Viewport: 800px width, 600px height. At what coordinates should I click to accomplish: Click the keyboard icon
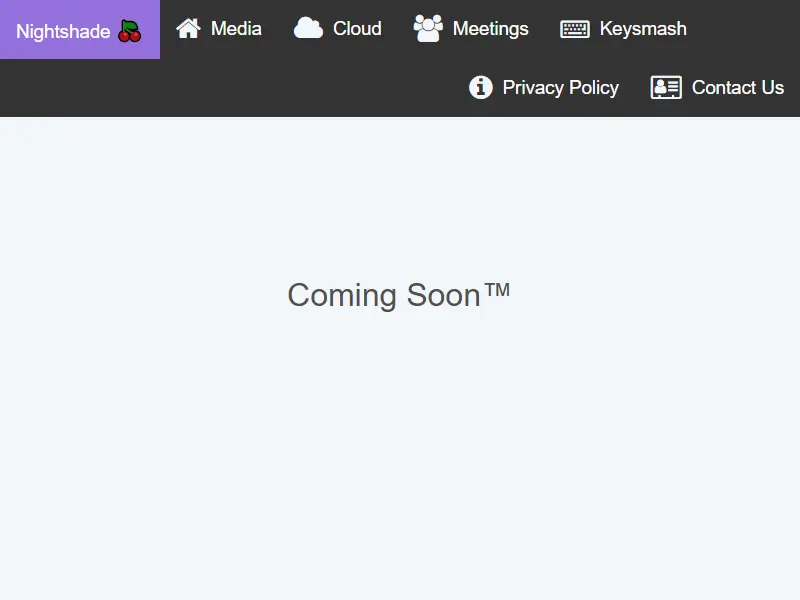574,29
